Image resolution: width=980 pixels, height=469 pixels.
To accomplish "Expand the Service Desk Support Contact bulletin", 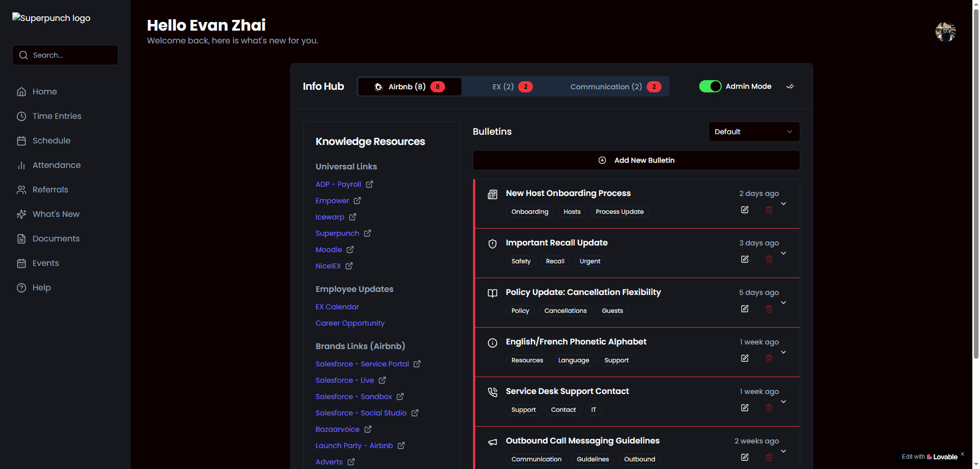I will click(783, 402).
